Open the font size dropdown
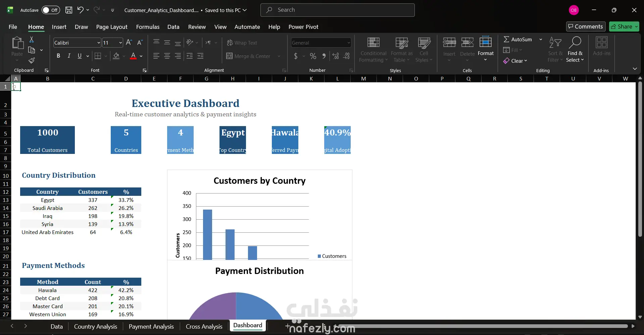 [x=120, y=43]
